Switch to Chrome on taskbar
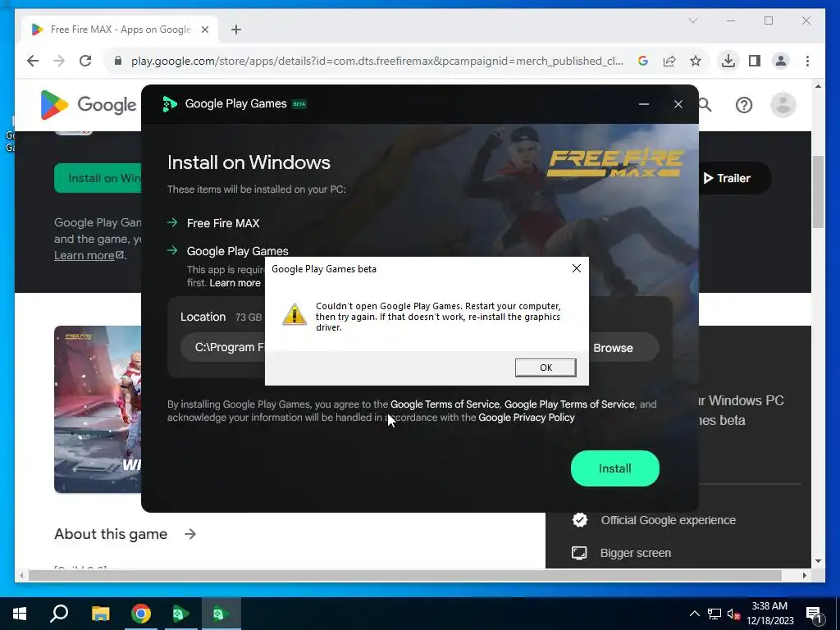Screen dimensions: 840x630 tap(141, 614)
